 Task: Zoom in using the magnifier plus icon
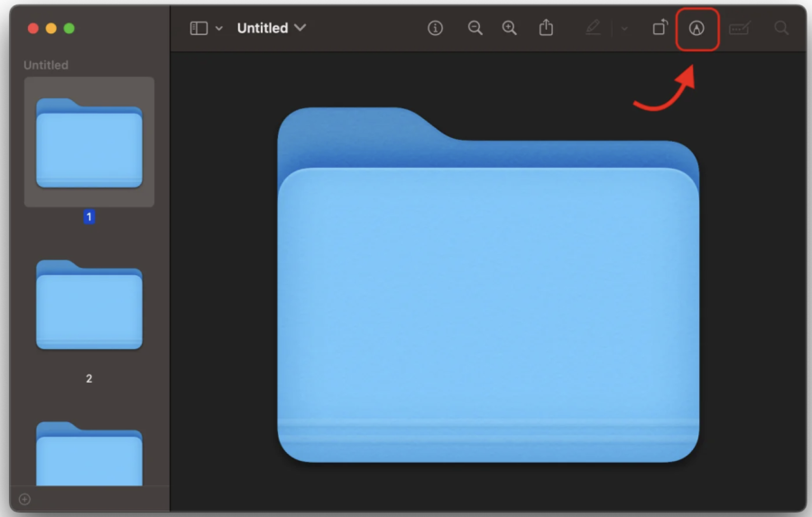click(x=510, y=29)
